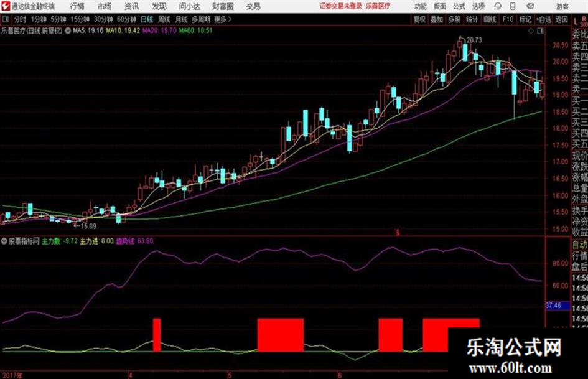Open the 交易 menu
This screenshot has height=379, width=588.
[253, 6]
